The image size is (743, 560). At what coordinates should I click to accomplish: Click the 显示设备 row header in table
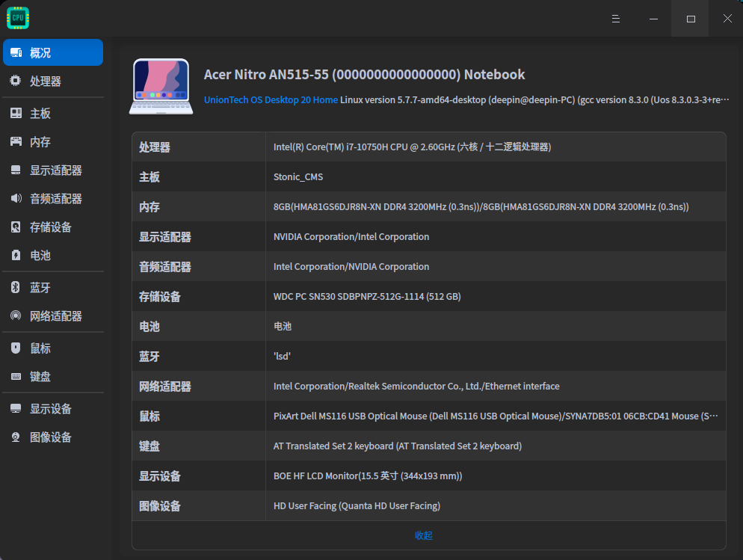160,476
